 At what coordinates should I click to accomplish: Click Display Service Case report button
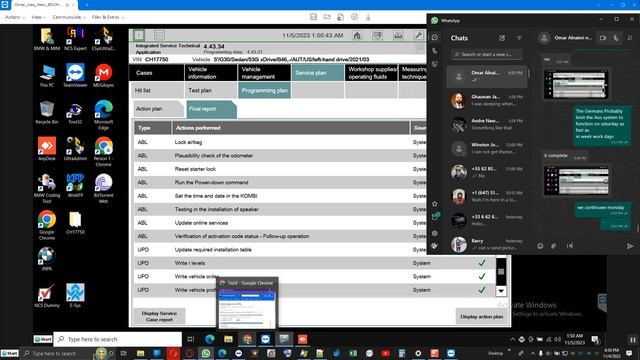(x=159, y=316)
